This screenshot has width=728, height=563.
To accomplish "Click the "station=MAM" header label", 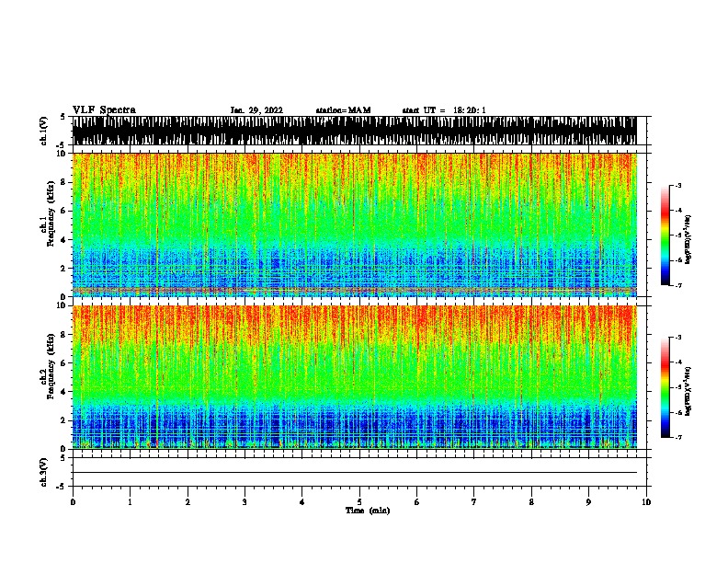I will pos(344,110).
